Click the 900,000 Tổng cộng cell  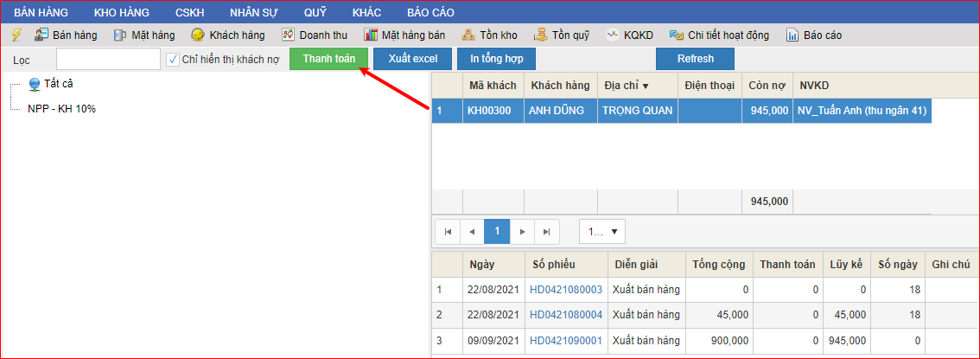(x=719, y=341)
